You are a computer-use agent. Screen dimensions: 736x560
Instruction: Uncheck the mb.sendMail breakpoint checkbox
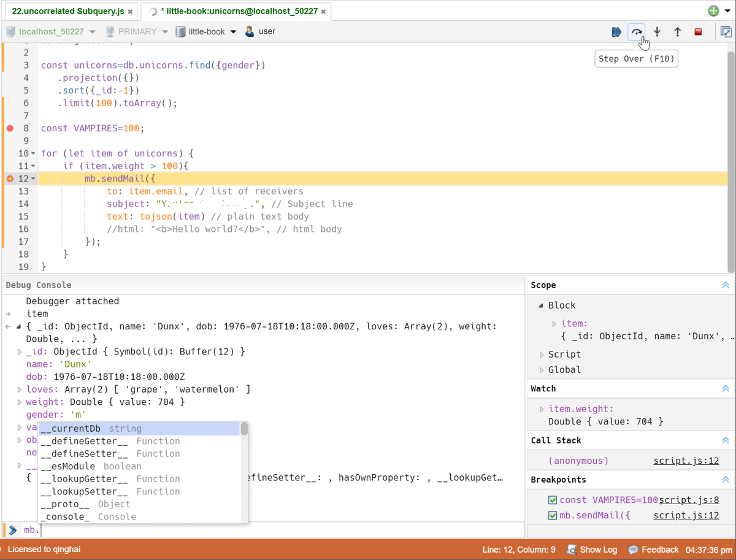553,515
